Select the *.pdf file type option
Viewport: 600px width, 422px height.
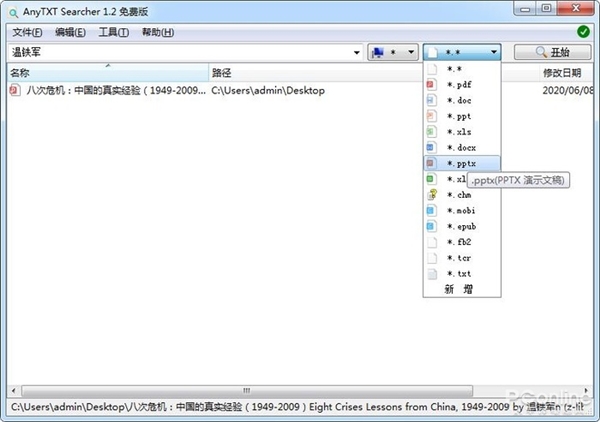[459, 85]
